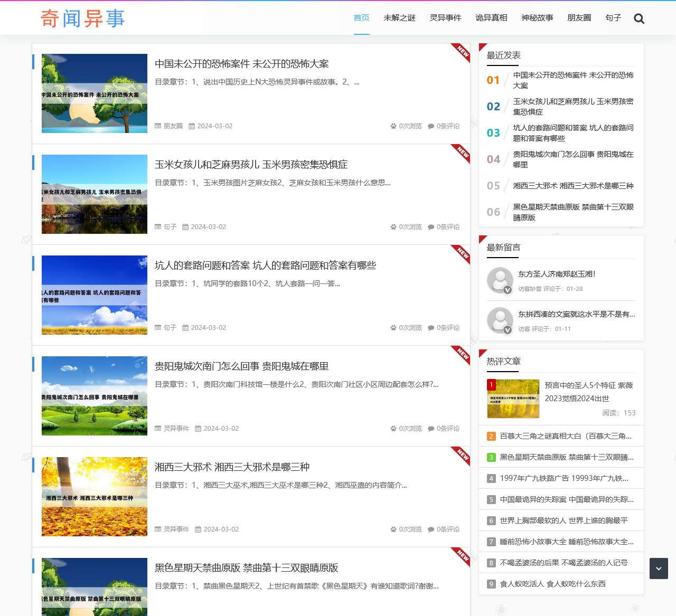Click thumbnail of 湘西三大邪术 article

click(x=95, y=497)
